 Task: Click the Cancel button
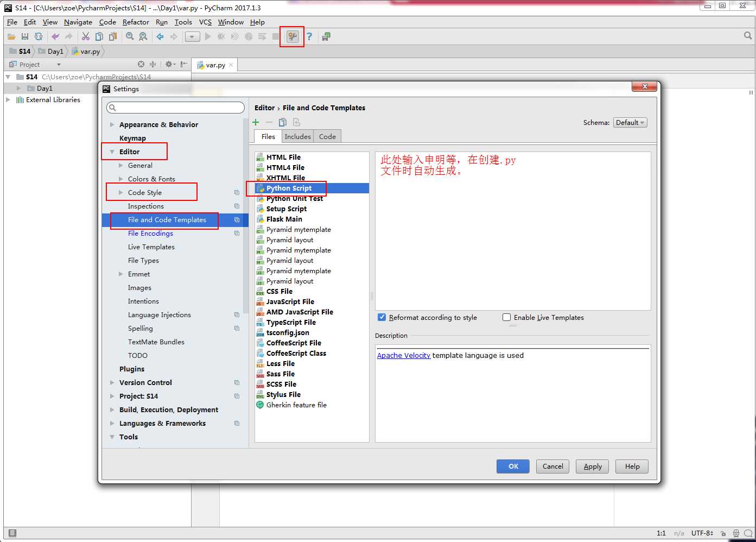(x=553, y=466)
